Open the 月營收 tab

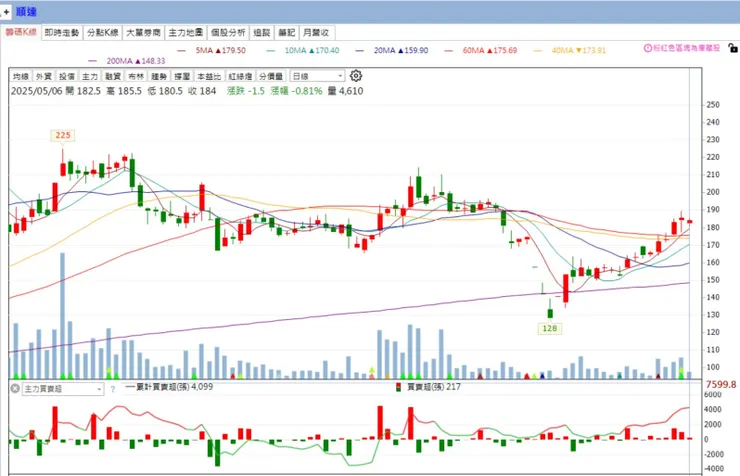tap(317, 33)
